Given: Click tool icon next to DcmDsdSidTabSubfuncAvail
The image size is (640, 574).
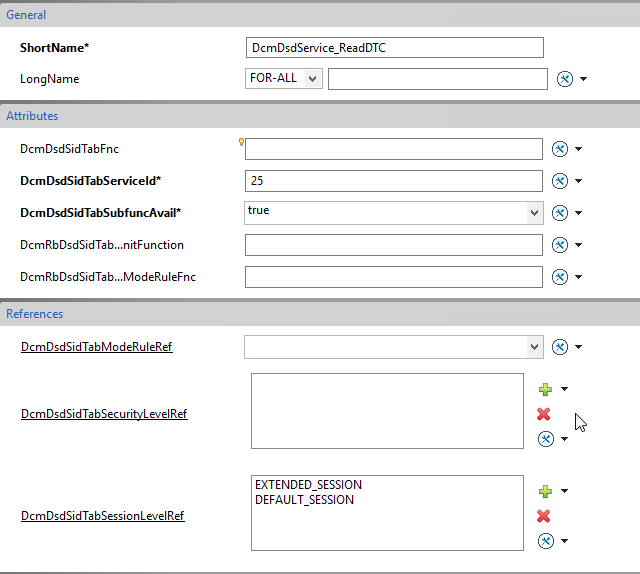Looking at the screenshot, I should pos(560,213).
